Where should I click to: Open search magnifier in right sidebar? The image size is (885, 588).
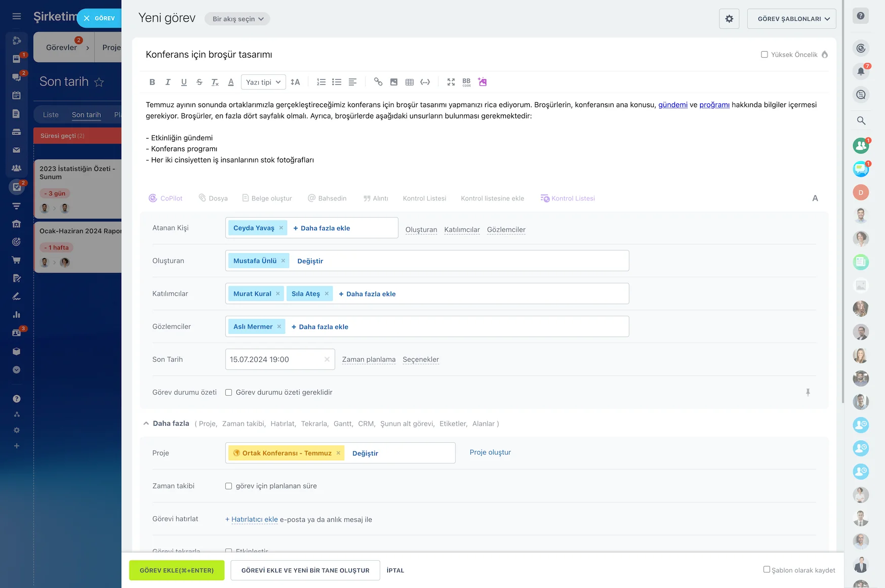[861, 120]
